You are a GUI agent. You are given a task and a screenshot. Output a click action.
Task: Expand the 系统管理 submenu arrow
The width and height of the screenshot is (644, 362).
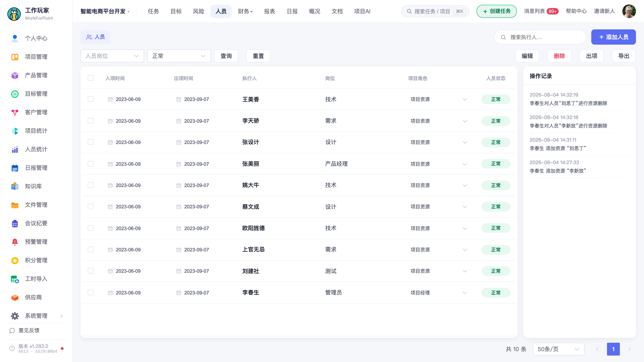(x=62, y=316)
